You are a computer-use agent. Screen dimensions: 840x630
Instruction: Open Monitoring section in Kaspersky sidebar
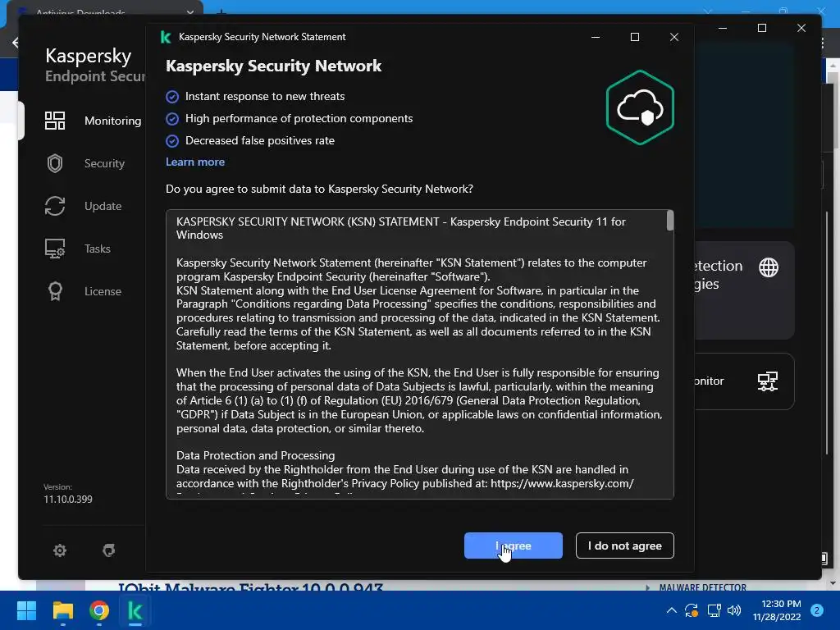pyautogui.click(x=92, y=121)
